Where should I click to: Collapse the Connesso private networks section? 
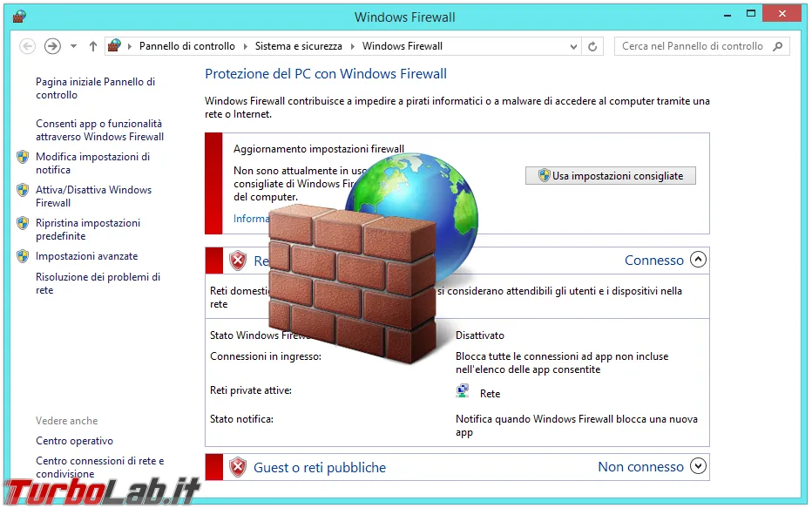tap(698, 260)
